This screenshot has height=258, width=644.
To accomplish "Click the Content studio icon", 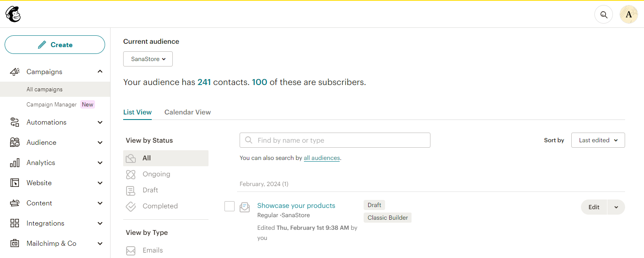I will tap(15, 203).
